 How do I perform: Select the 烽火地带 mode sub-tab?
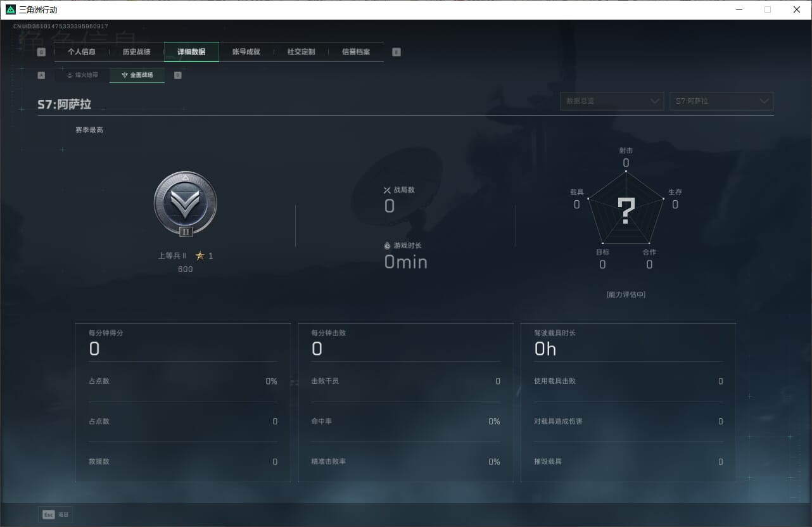pos(82,75)
